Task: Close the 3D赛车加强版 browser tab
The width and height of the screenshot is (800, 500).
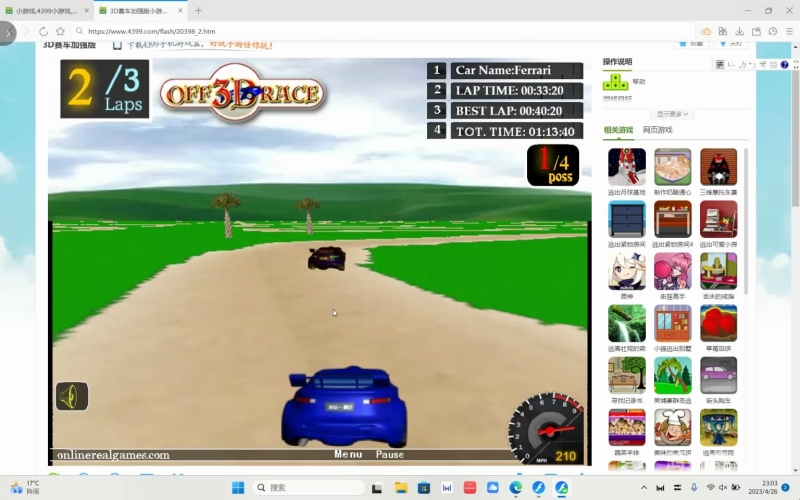Action: [180, 10]
